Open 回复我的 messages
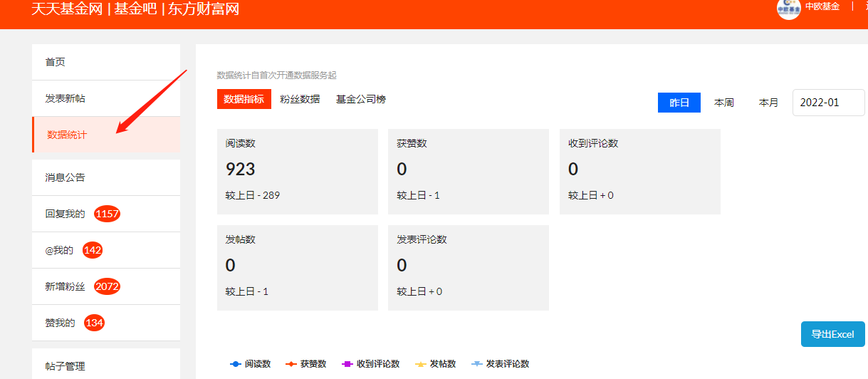868x379 pixels. coord(106,214)
